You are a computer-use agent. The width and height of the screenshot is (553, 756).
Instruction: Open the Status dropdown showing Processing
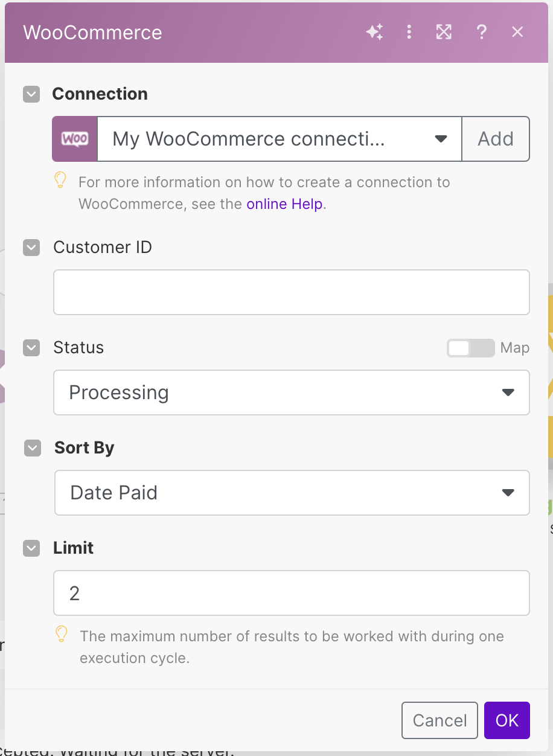291,392
